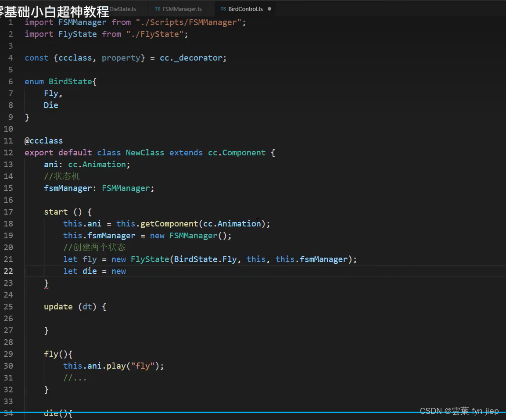Click the "./Scripts/FSMManager" import path string
Viewport: 506px width, 420px height.
[189, 22]
